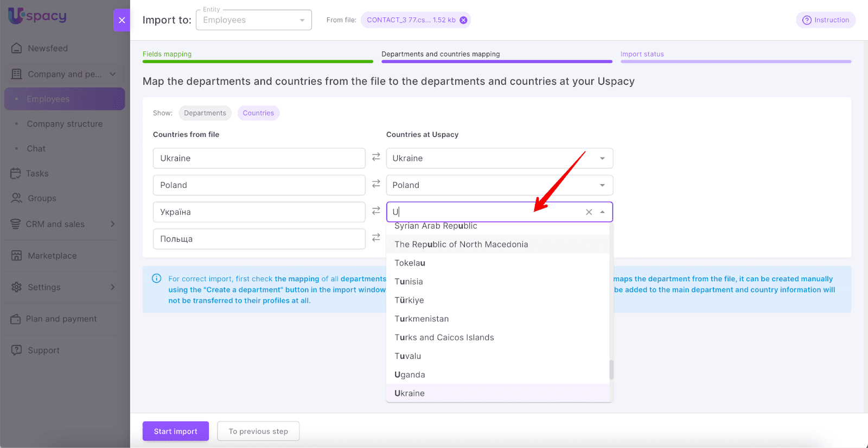Show Departments mapping filter
This screenshot has height=448, width=868.
[205, 113]
